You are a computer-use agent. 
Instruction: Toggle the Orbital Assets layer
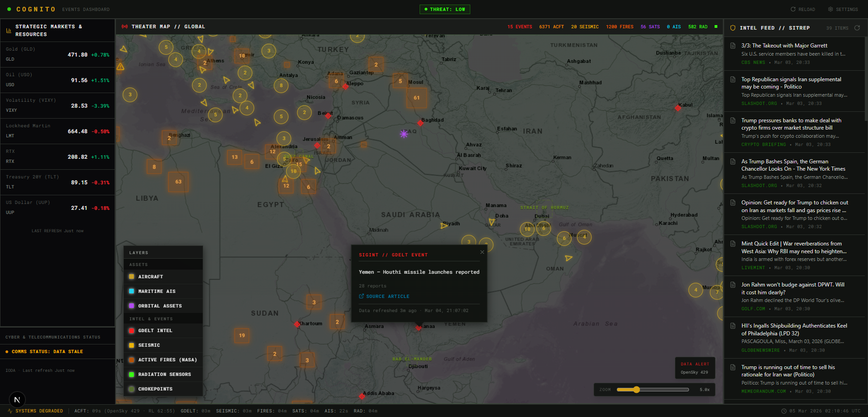[x=163, y=306]
